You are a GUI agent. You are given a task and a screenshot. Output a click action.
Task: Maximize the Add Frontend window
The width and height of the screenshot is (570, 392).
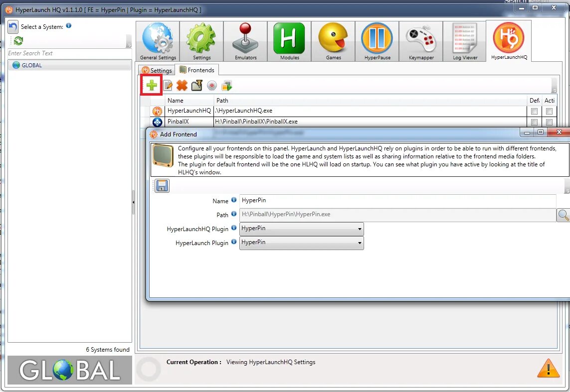(x=540, y=132)
